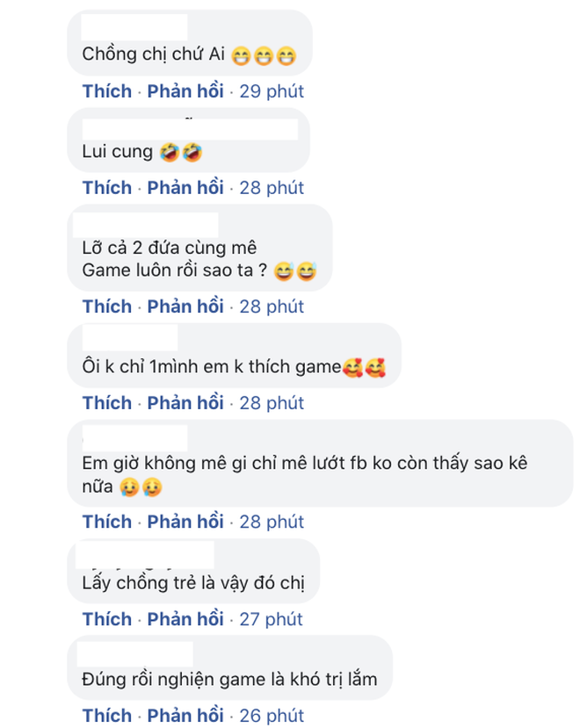Image resolution: width=580 pixels, height=728 pixels.
Task: Open the "26 phút" timestamp link
Action: point(272,715)
